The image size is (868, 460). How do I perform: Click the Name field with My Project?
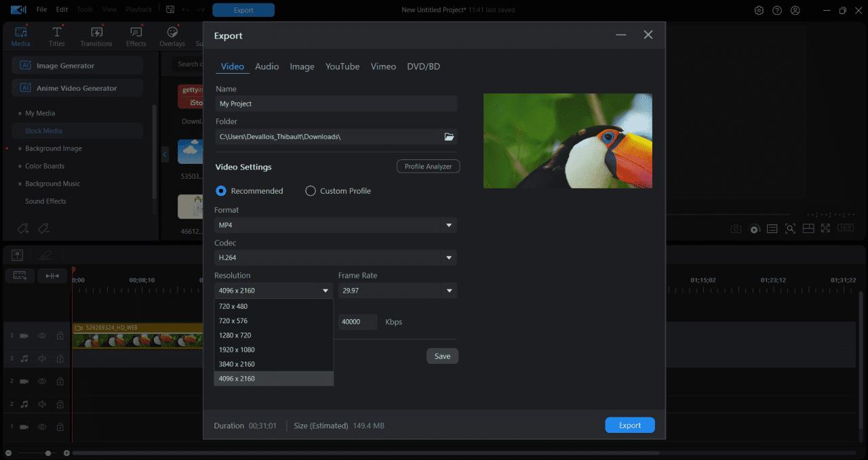(336, 104)
